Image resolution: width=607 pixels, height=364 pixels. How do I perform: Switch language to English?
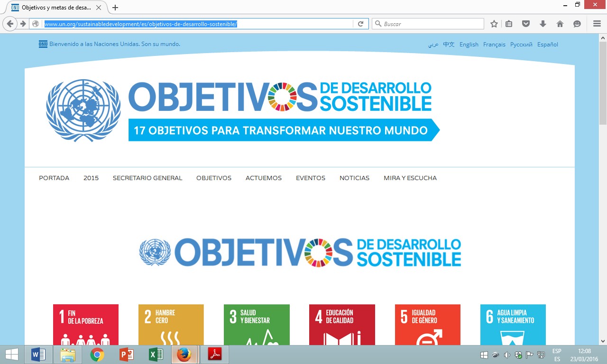[469, 45]
